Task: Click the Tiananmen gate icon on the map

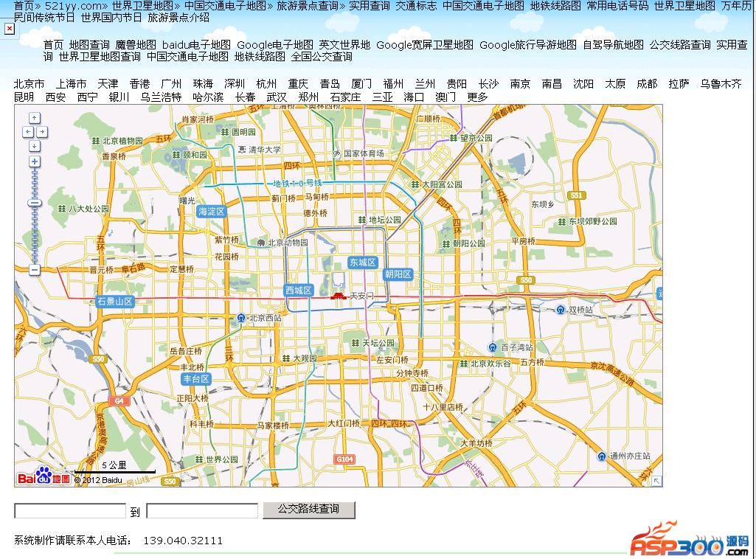Action: [339, 296]
